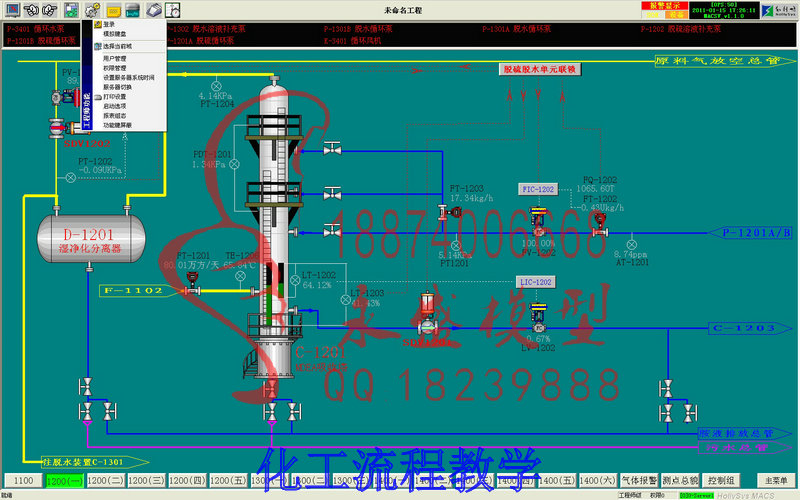Image resolution: width=800 pixels, height=500 pixels.
Task: Click the right-pointing hand next-page icon
Action: coord(49,9)
